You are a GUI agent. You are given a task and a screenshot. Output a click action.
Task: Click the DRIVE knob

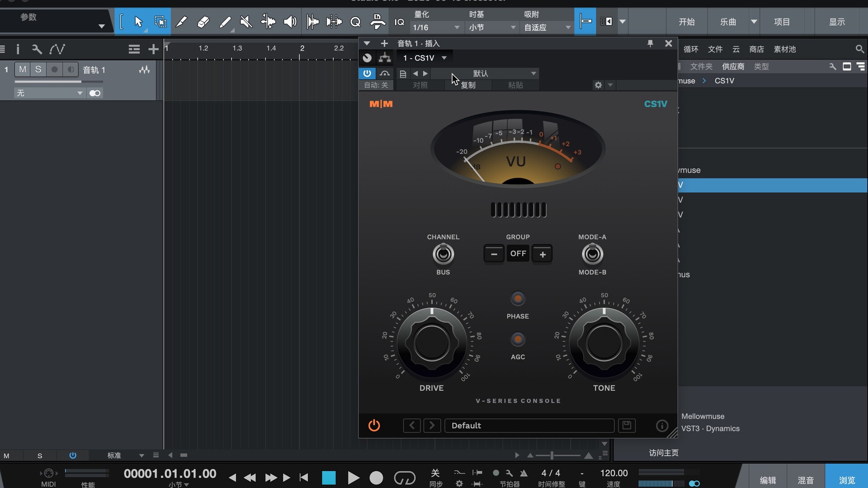coord(432,343)
